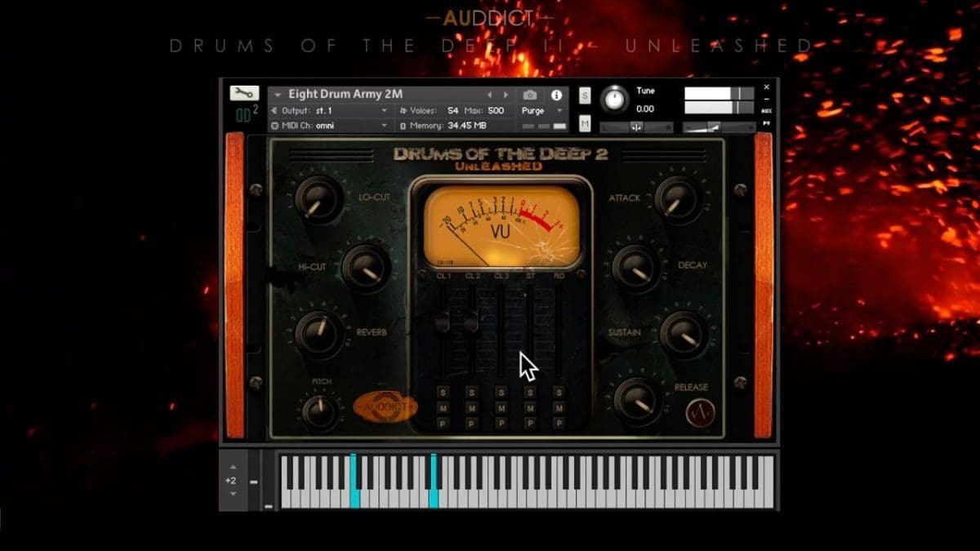The height and width of the screenshot is (551, 980).
Task: Minimize instrument view with minus icon
Action: coord(767,98)
